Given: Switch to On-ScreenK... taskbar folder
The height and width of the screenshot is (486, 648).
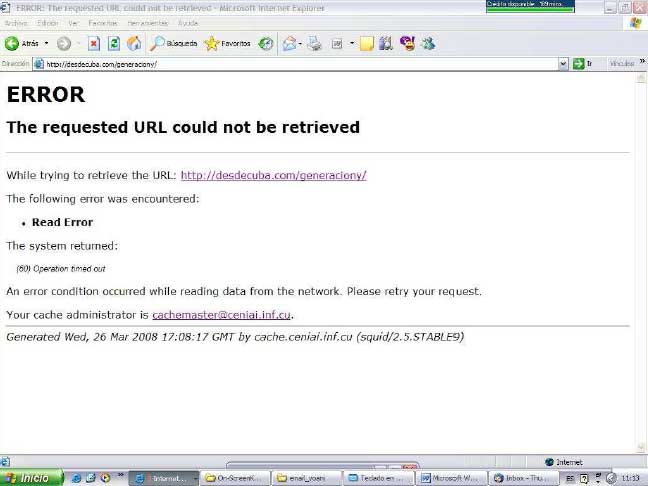Looking at the screenshot, I should point(236,478).
